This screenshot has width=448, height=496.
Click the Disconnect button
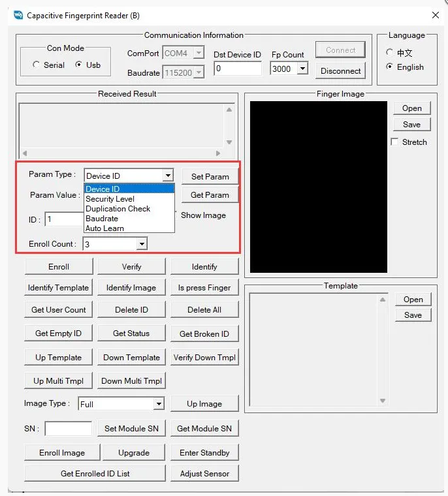[340, 71]
